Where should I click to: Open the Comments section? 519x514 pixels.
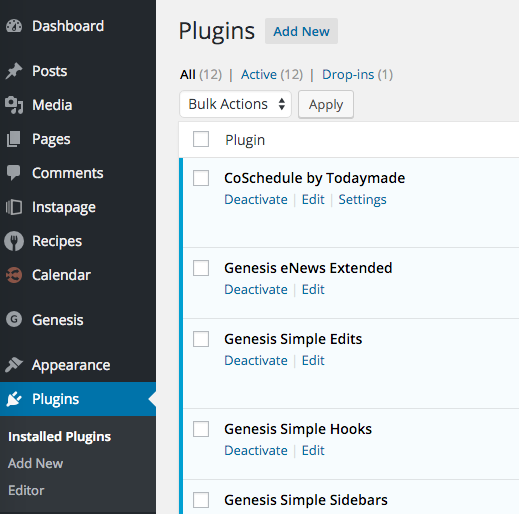pyautogui.click(x=68, y=173)
